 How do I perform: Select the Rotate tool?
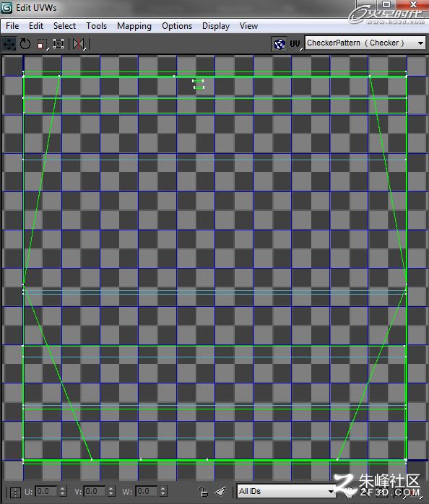click(25, 44)
